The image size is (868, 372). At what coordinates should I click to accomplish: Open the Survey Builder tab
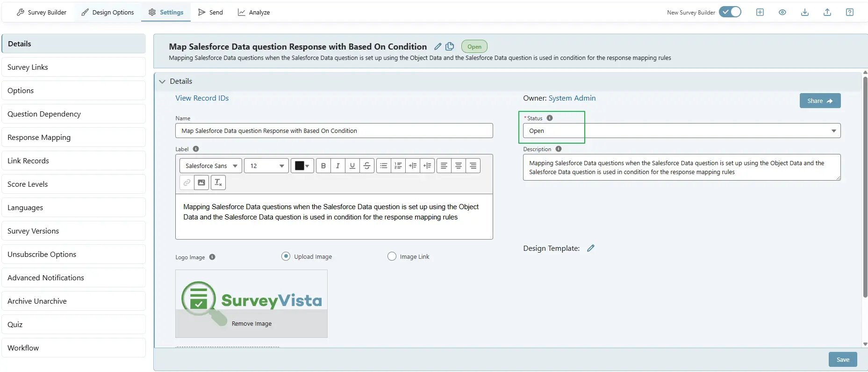pyautogui.click(x=41, y=12)
